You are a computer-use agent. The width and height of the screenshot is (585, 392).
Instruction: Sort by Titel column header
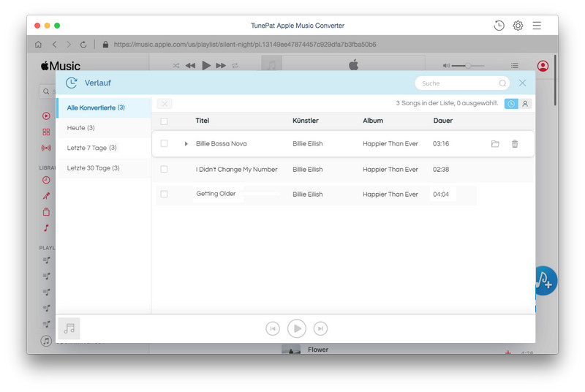pos(203,121)
